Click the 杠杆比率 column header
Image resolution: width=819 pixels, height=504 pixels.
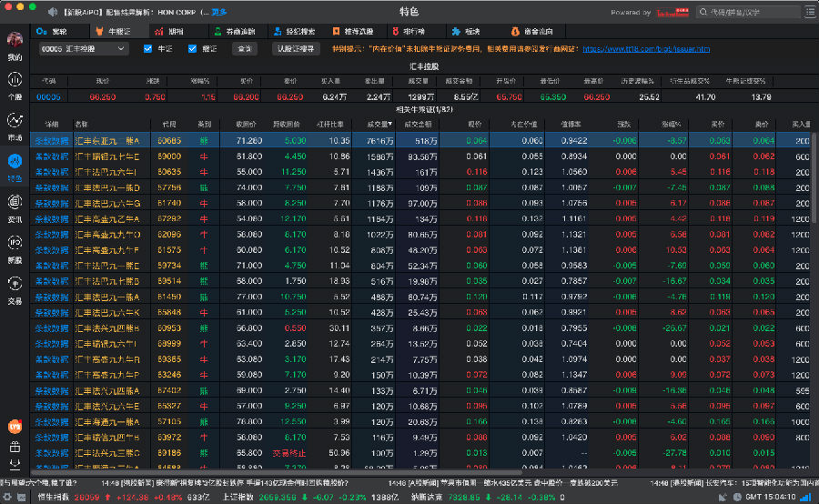pyautogui.click(x=330, y=125)
